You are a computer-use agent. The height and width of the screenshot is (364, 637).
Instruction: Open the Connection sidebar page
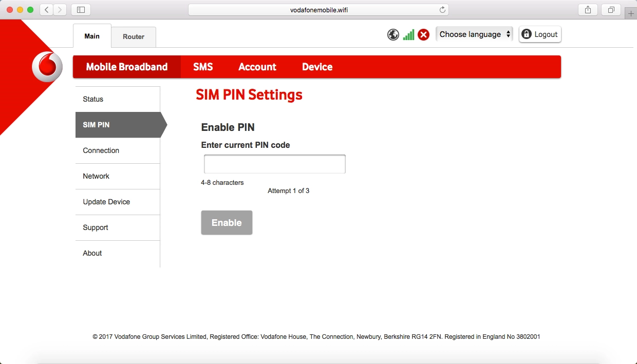[101, 150]
